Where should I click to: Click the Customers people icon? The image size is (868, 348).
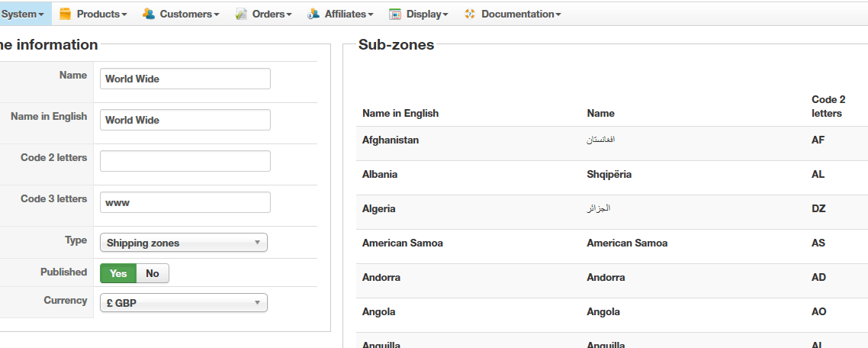pos(149,14)
